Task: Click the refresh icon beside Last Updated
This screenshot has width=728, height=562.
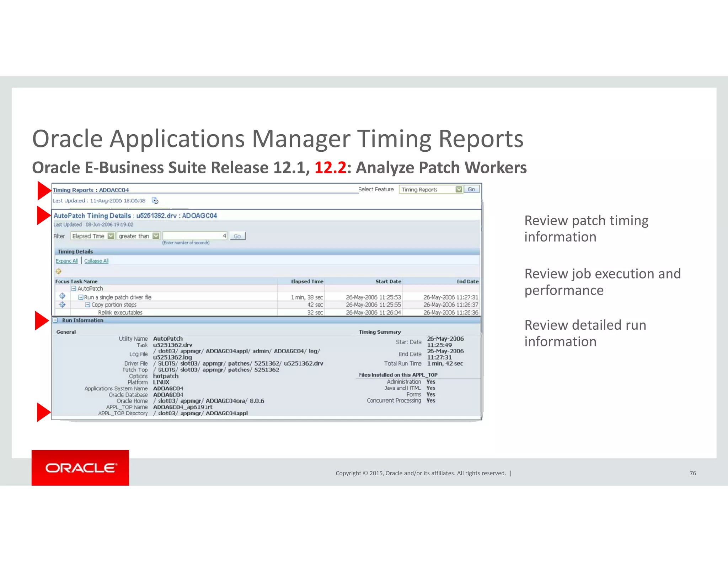Action: 155,200
